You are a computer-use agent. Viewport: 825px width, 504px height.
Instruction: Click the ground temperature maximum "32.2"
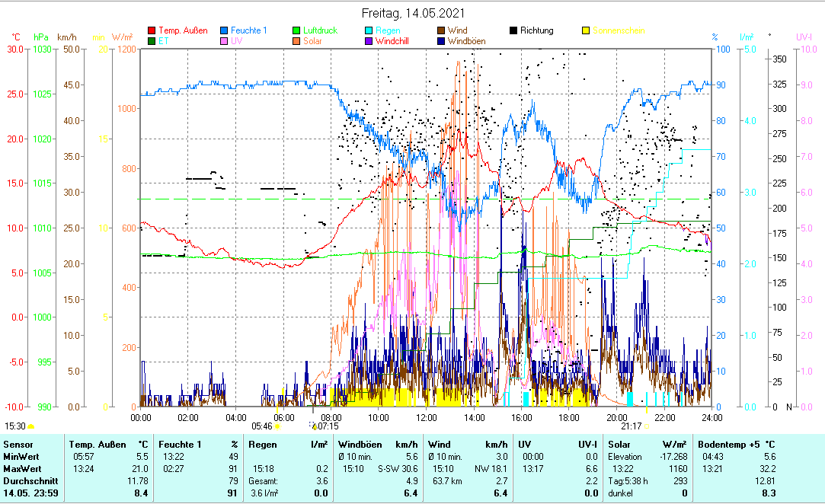click(x=767, y=469)
